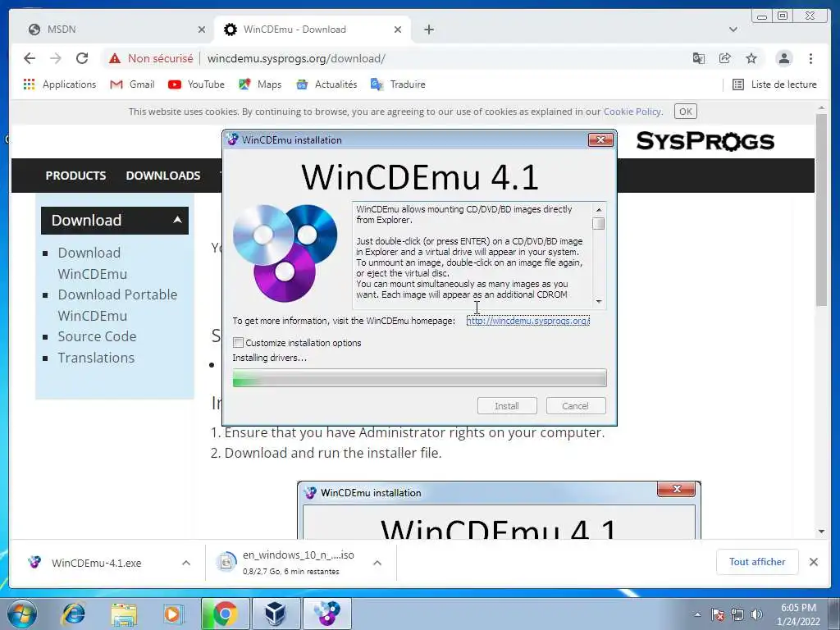Screen dimensions: 840x630
Task: Close the downloads bar with X
Action: coord(813,562)
